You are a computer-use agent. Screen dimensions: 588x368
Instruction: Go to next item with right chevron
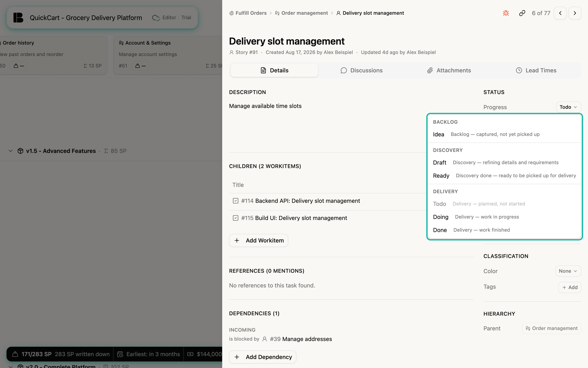click(x=575, y=13)
